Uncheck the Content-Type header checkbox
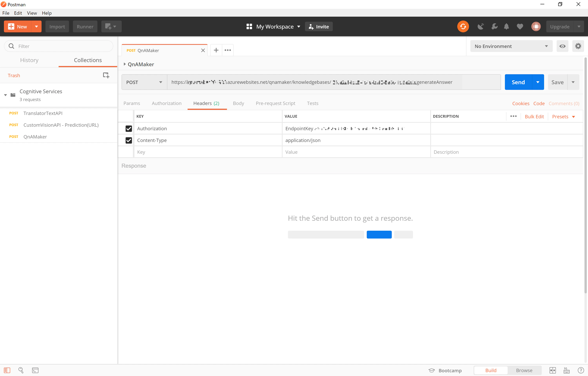 [129, 140]
